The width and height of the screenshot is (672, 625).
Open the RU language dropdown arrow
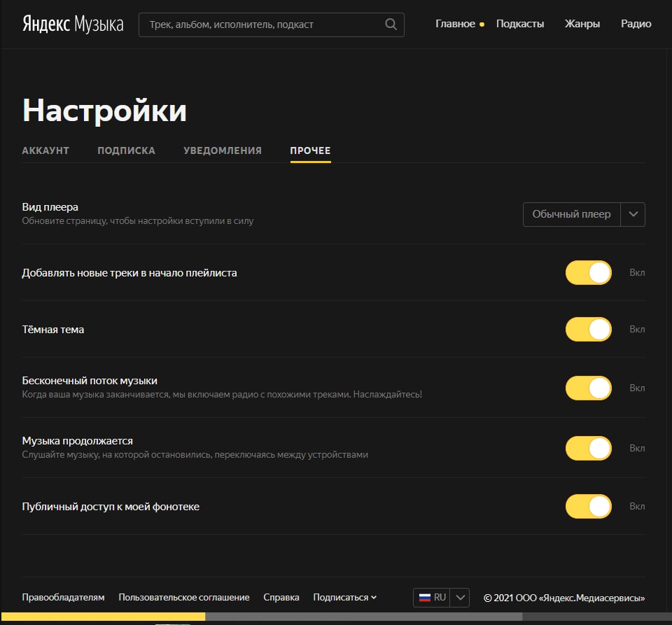[460, 598]
